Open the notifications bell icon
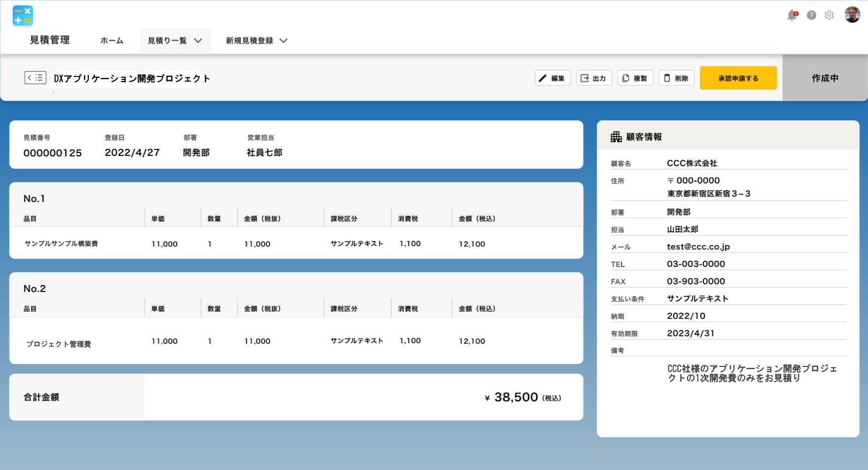Image resolution: width=868 pixels, height=470 pixels. coord(792,15)
